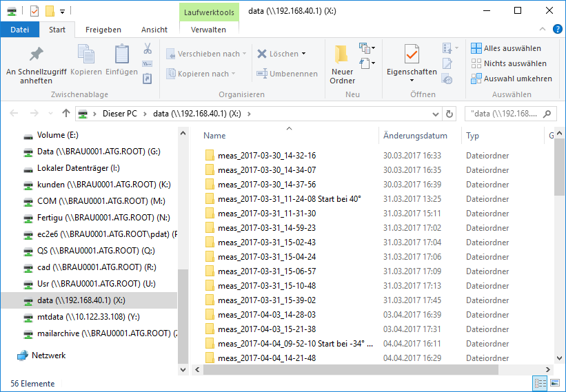Screen dimensions: 566x392
Task: Click Auswahl umkehren
Action: tap(512, 79)
